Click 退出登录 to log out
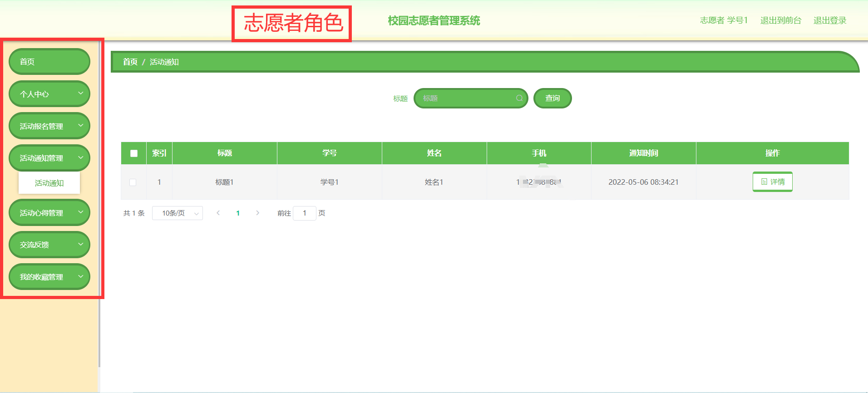This screenshot has height=393, width=868. coord(830,20)
